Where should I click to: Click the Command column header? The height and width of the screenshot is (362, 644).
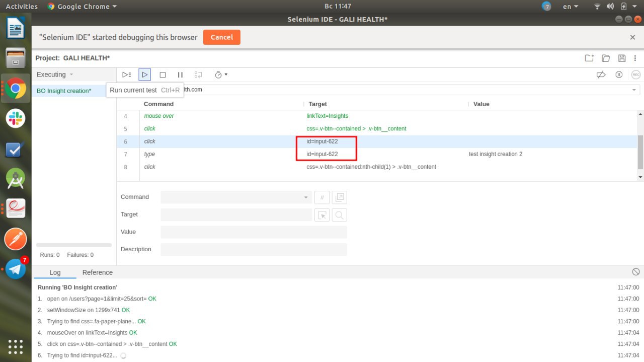point(158,104)
